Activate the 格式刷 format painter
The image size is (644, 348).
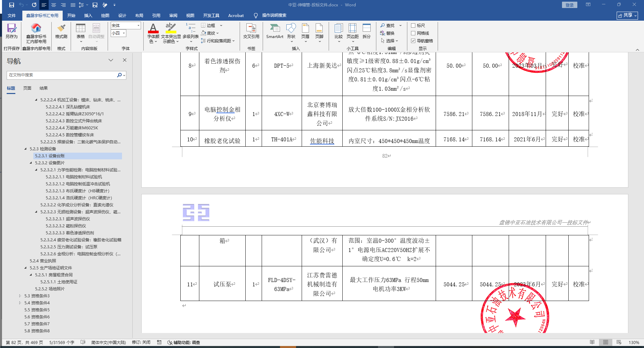click(61, 32)
